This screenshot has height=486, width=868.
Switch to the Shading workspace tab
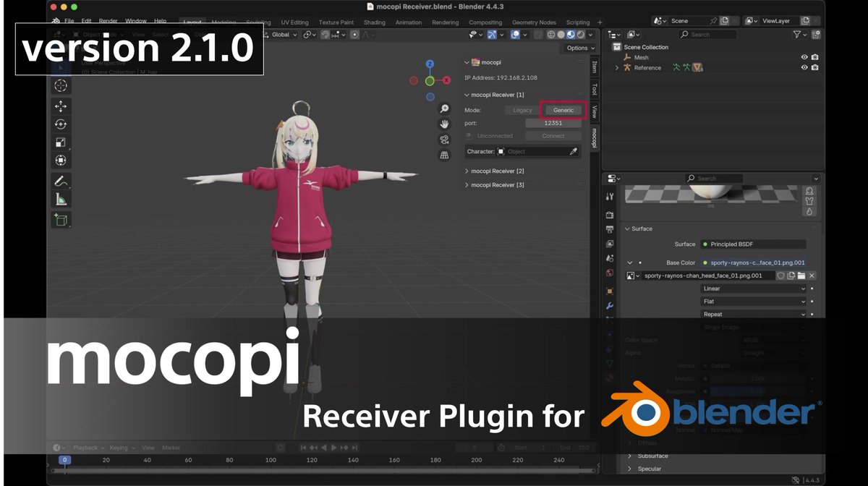tap(374, 22)
